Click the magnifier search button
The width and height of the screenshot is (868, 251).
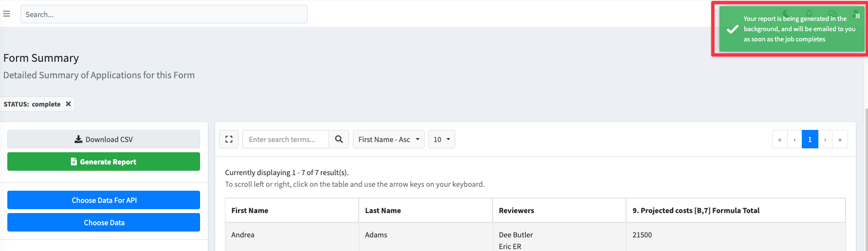[x=339, y=140]
